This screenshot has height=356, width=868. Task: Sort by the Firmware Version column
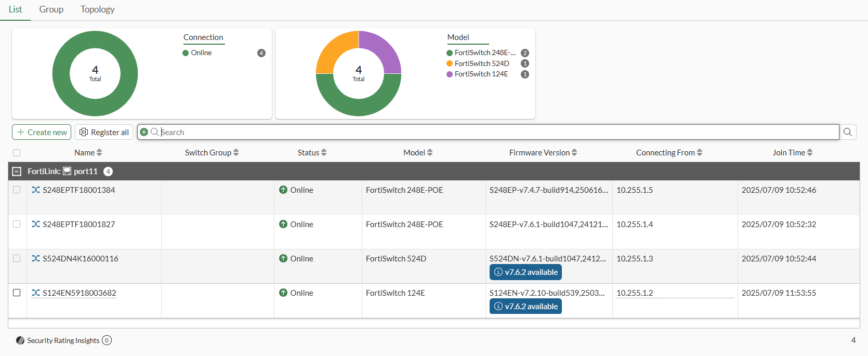(543, 153)
